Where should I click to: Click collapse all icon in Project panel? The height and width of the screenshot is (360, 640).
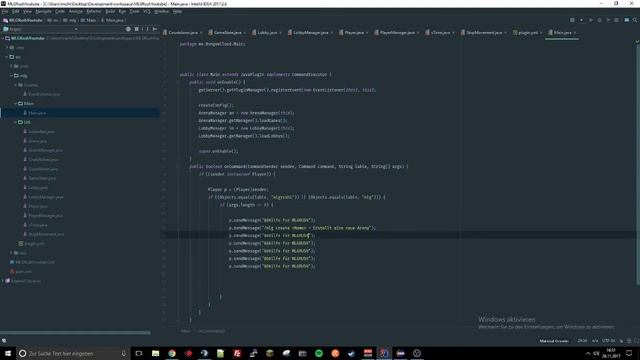pos(137,29)
